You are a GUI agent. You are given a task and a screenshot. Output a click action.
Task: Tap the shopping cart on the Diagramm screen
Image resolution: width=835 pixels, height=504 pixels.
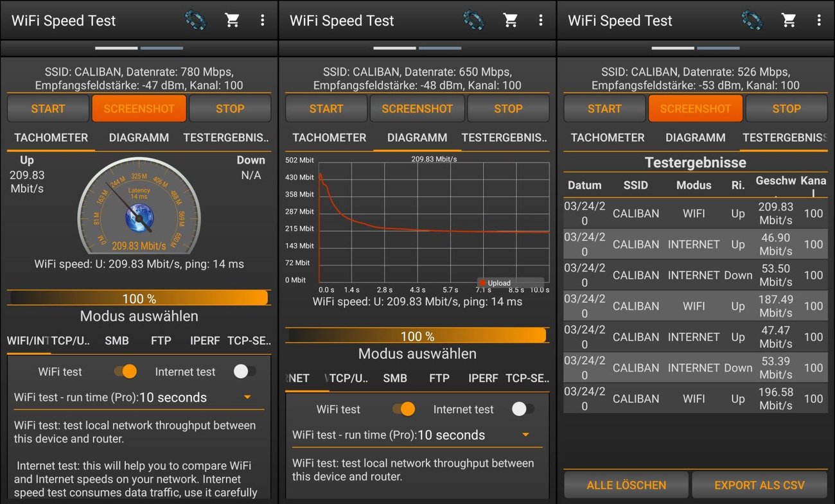(511, 20)
